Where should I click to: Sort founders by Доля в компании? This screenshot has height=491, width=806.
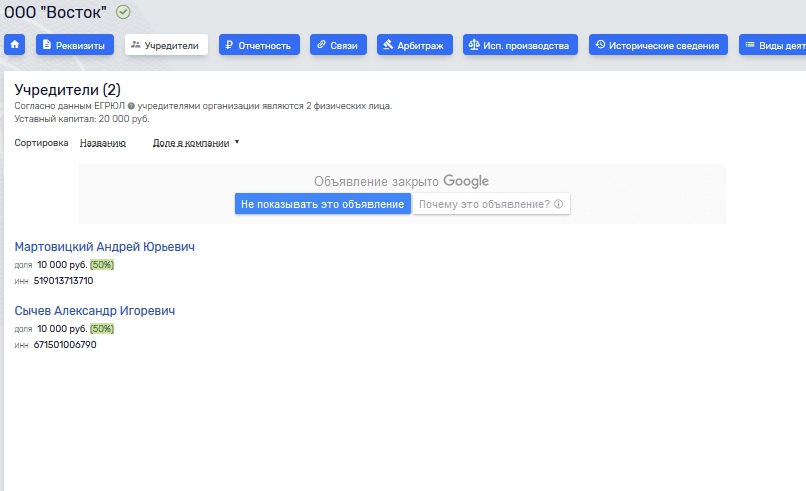click(191, 143)
